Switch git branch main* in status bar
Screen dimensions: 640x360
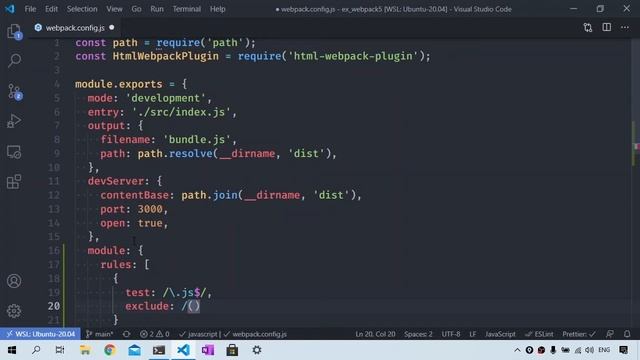tap(100, 334)
